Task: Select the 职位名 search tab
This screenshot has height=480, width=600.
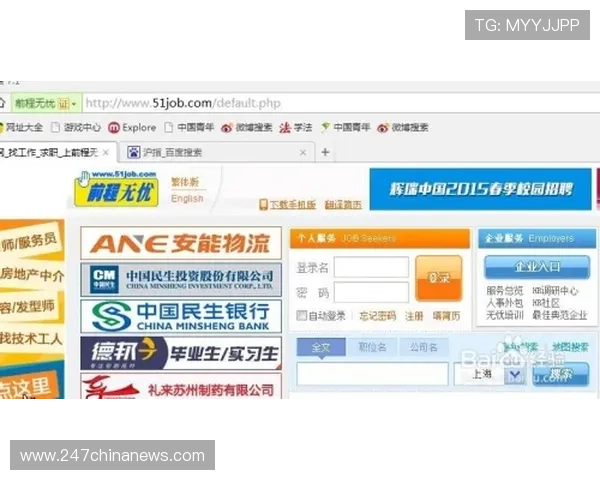Action: click(x=372, y=347)
